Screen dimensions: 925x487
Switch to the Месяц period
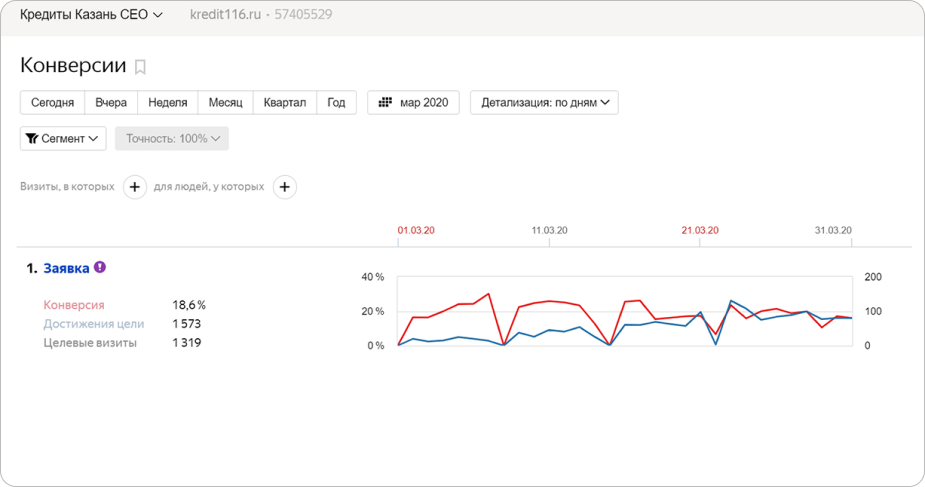pos(225,103)
